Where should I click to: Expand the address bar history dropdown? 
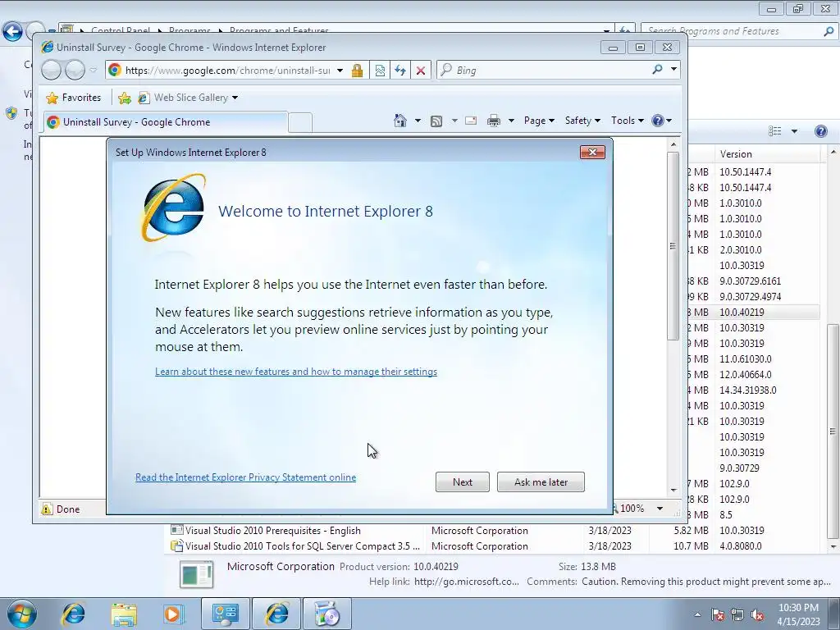coord(340,71)
